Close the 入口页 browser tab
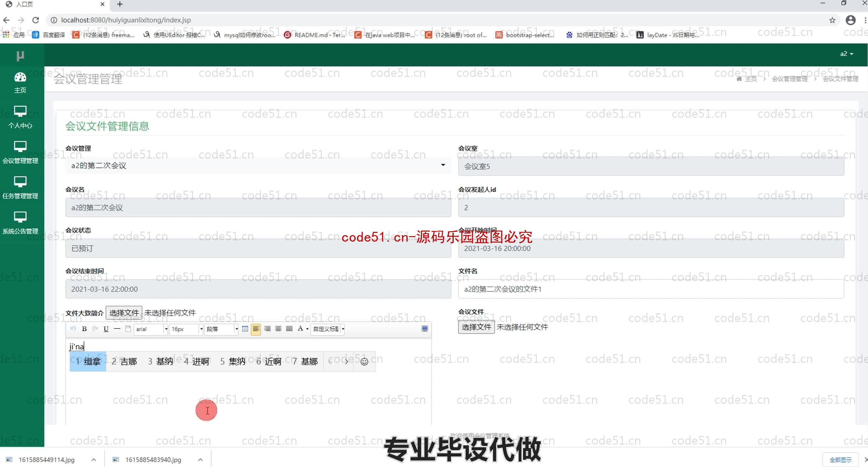Screen dimensions: 868x467 pos(102,5)
